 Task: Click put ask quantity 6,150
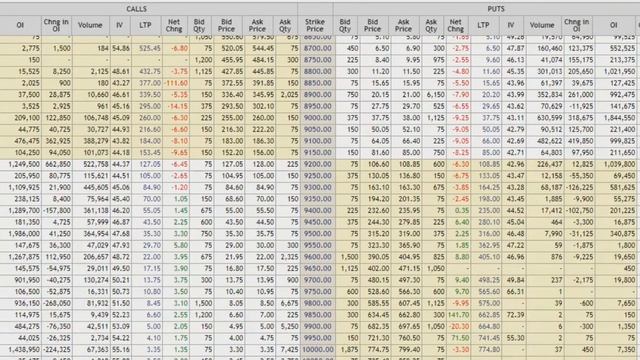[435, 95]
